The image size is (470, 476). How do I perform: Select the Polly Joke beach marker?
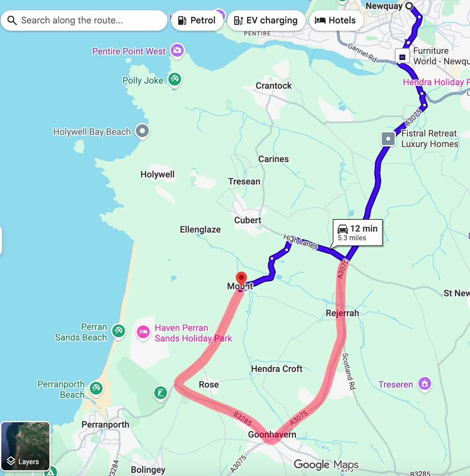[175, 79]
